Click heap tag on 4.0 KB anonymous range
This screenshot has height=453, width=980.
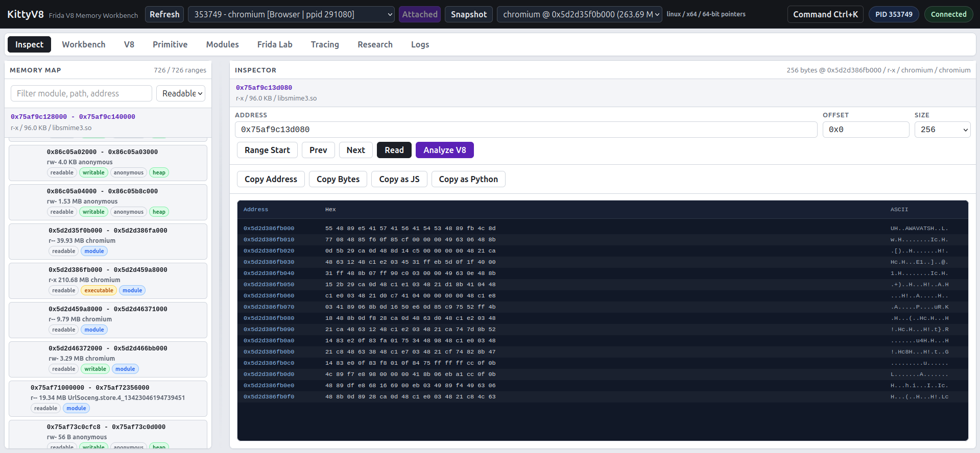159,172
